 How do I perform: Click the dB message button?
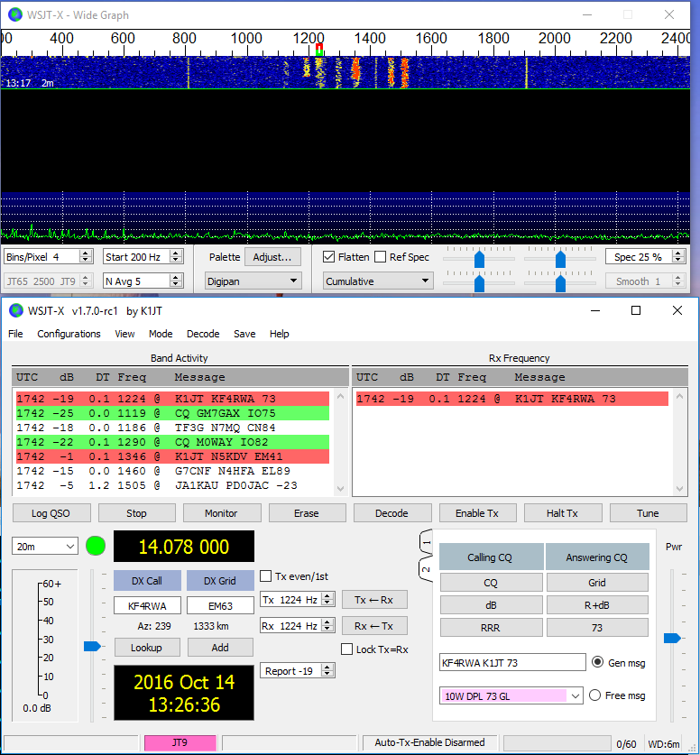pyautogui.click(x=491, y=605)
